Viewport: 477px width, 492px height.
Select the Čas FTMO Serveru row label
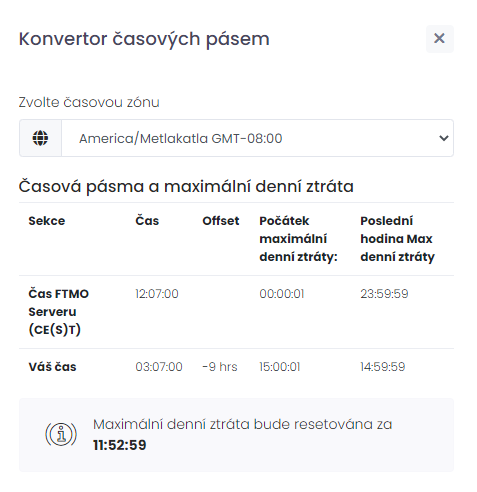coord(59,312)
